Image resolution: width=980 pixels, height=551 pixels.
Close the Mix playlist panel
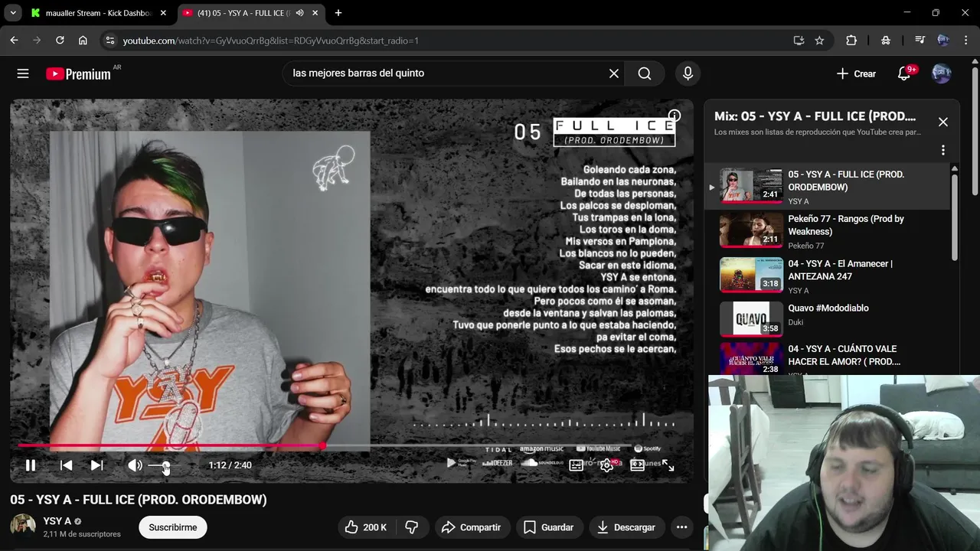943,122
